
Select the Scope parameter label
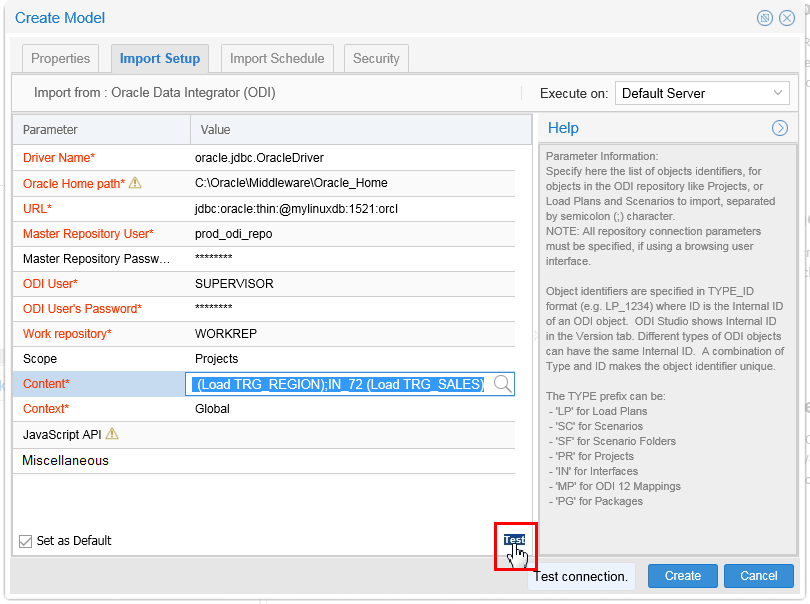pyautogui.click(x=40, y=359)
